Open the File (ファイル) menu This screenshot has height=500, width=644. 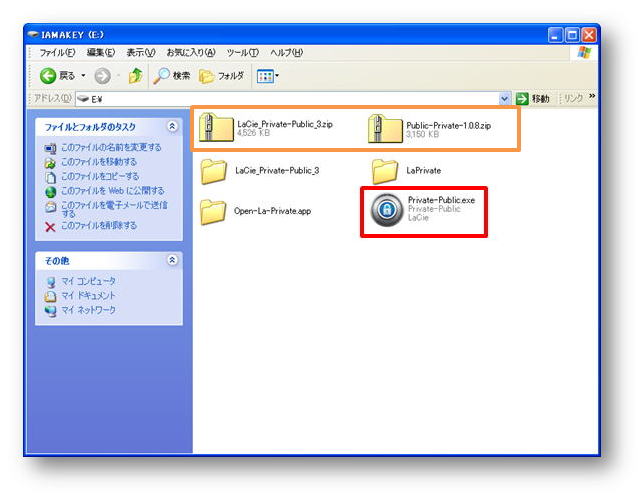[x=58, y=53]
